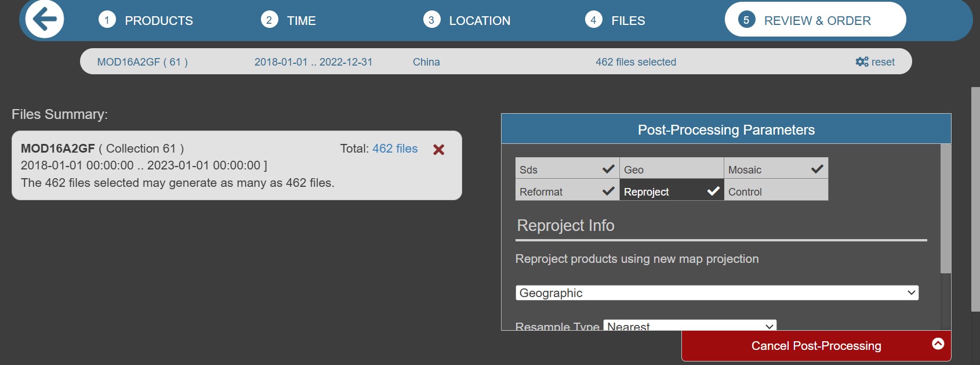Toggle the Sds checkmark

pos(608,169)
